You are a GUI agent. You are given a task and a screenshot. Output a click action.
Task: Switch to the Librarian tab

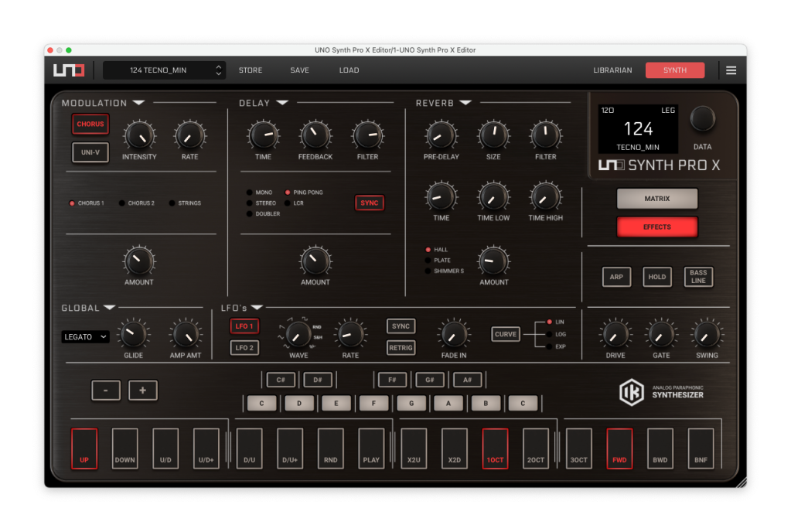click(612, 70)
